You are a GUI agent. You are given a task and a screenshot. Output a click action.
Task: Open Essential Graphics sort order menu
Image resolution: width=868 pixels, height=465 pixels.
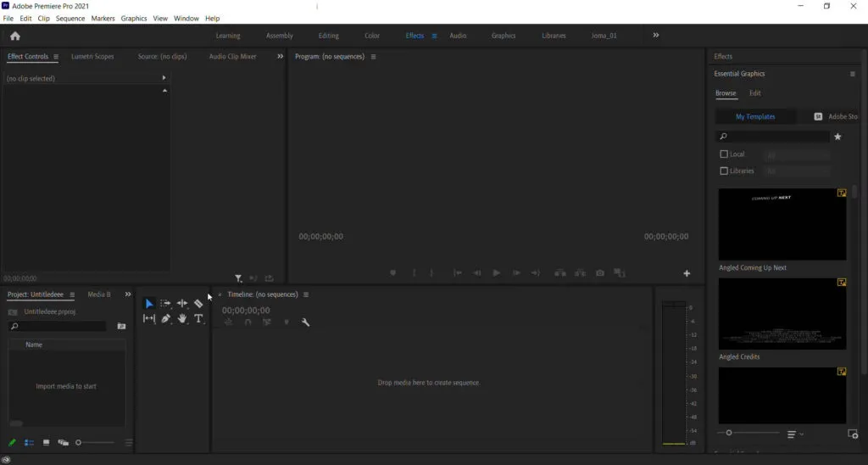794,434
